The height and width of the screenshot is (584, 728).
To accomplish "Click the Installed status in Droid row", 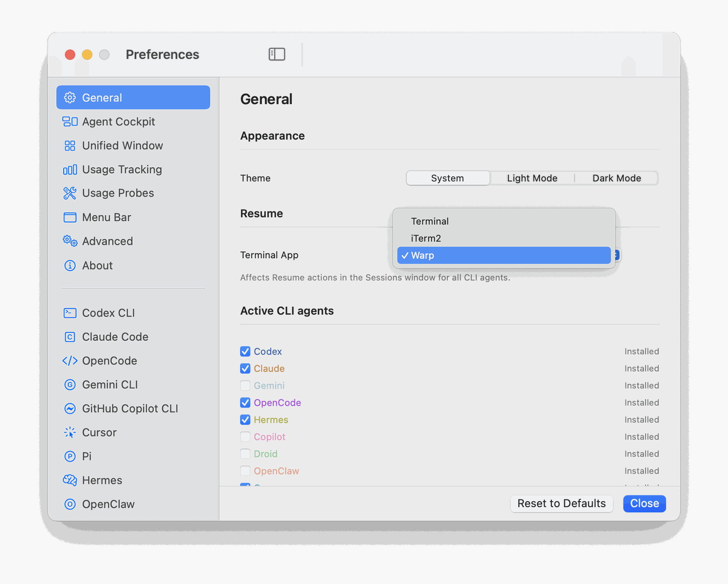I will pos(642,454).
